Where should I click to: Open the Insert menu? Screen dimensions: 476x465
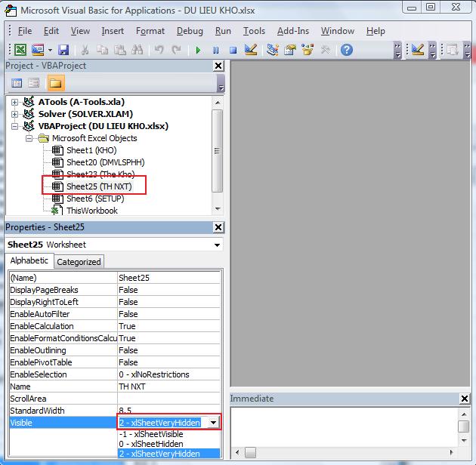point(113,31)
